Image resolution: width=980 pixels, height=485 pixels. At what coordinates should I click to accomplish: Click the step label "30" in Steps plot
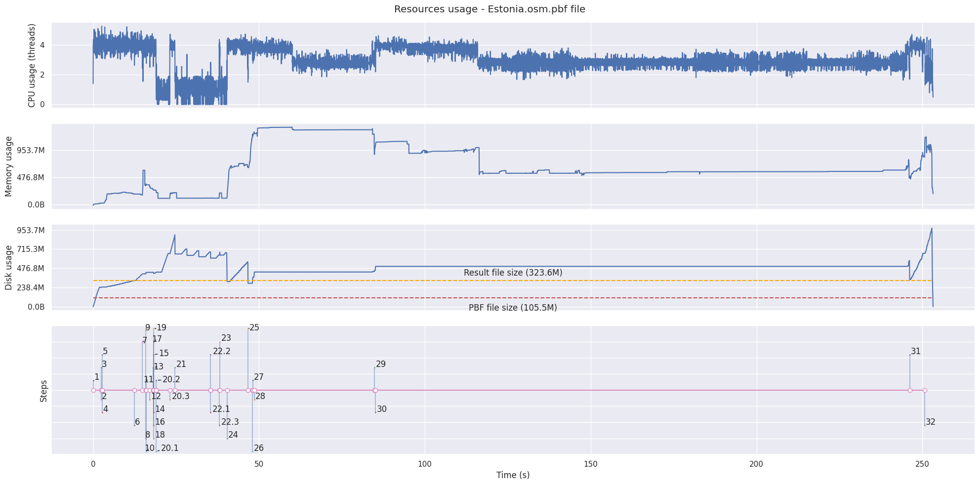pos(382,409)
